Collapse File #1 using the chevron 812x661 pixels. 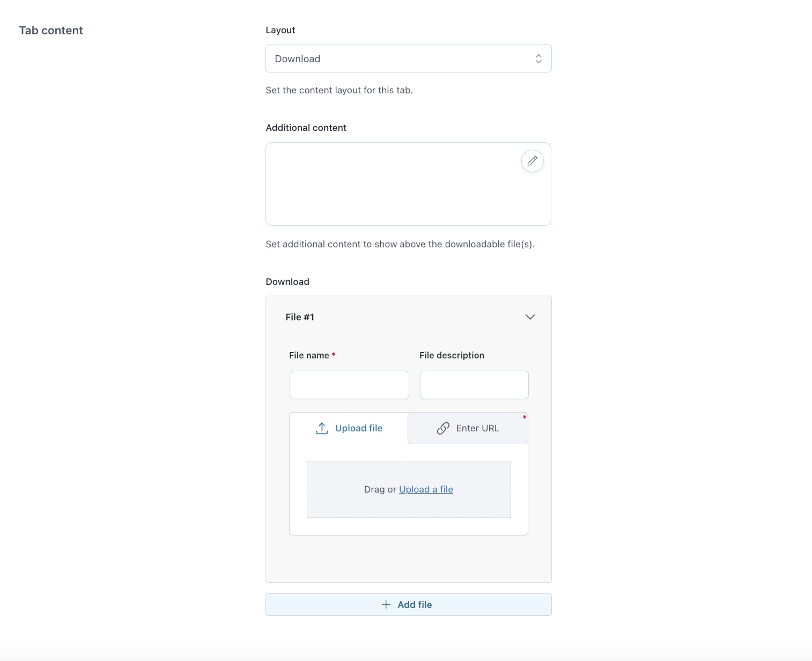(530, 317)
